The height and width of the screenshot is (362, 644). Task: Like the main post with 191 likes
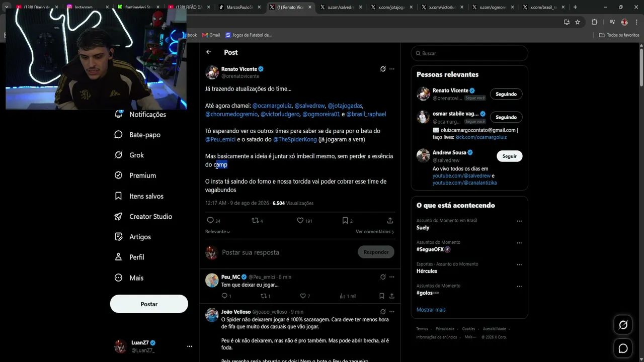304,221
